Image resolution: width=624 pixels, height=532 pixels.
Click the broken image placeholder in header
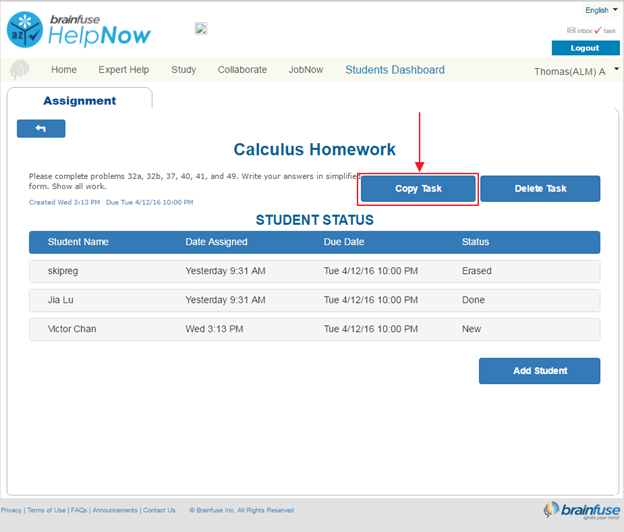click(201, 29)
